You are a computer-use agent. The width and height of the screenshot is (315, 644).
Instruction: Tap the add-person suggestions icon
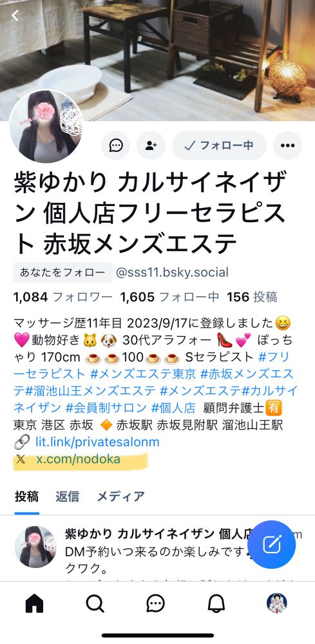[x=151, y=146]
